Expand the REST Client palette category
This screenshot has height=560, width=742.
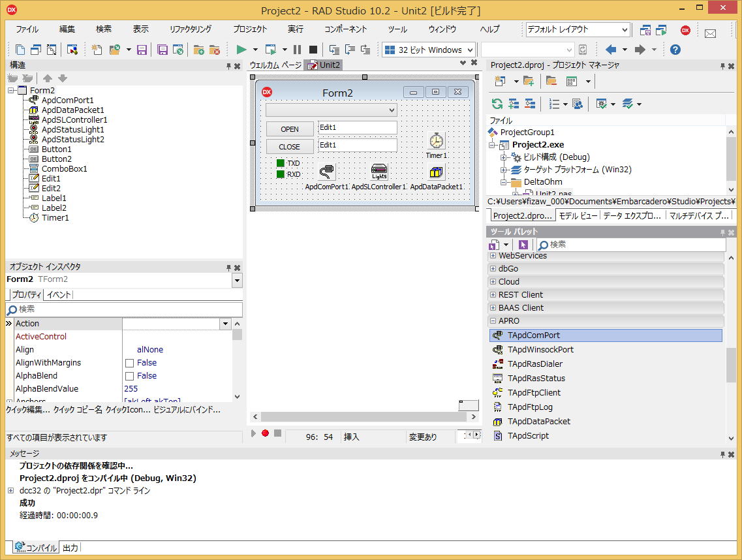[x=493, y=294]
